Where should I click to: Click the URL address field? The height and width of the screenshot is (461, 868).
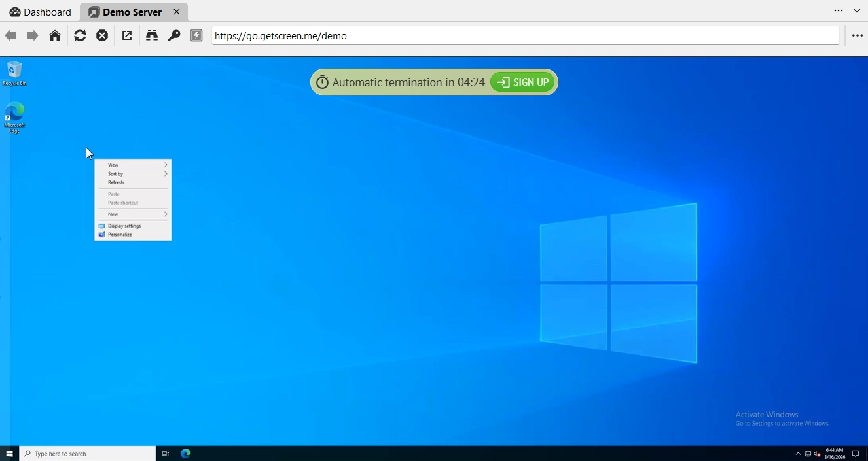click(x=524, y=36)
